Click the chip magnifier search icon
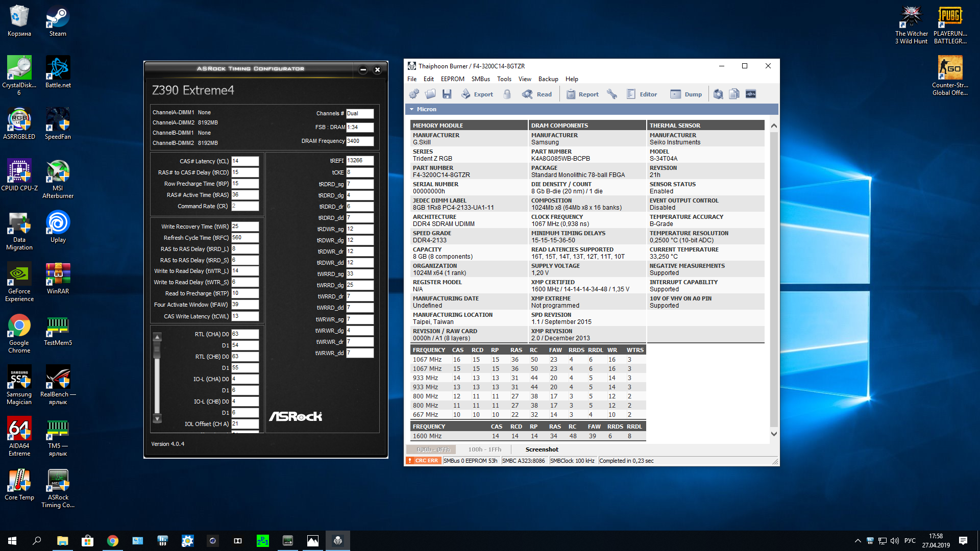 (x=718, y=94)
